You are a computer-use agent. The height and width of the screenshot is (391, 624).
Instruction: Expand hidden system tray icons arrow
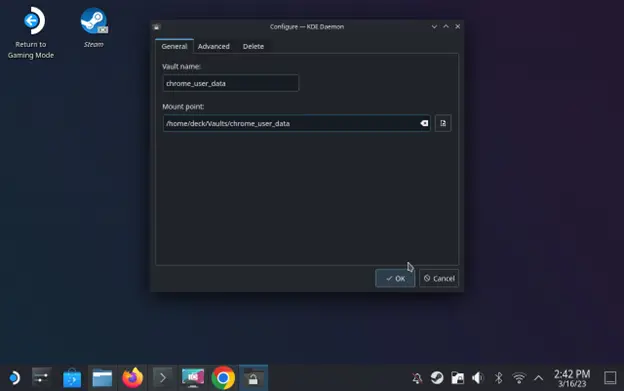[x=538, y=378]
